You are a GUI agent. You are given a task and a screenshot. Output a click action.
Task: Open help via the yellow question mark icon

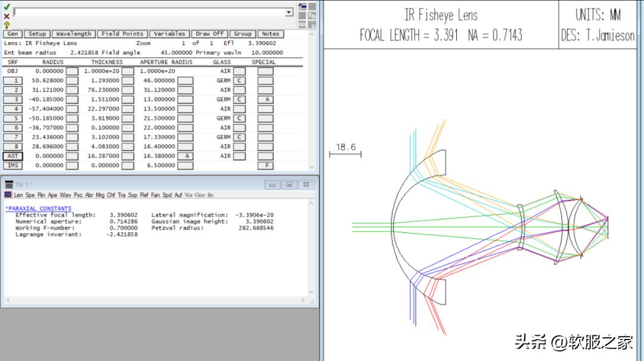click(6, 24)
